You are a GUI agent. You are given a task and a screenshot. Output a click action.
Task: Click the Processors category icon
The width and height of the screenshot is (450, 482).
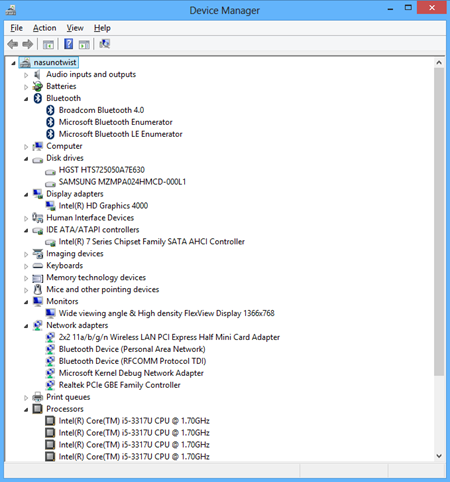click(38, 409)
